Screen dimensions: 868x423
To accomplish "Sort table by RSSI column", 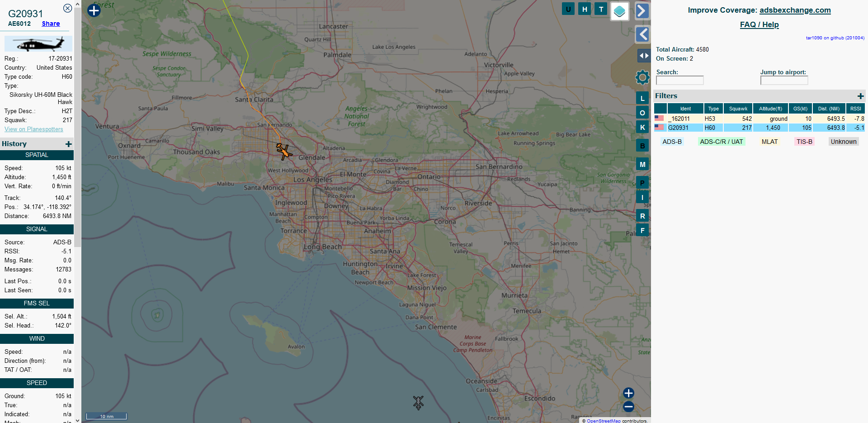I will [855, 109].
